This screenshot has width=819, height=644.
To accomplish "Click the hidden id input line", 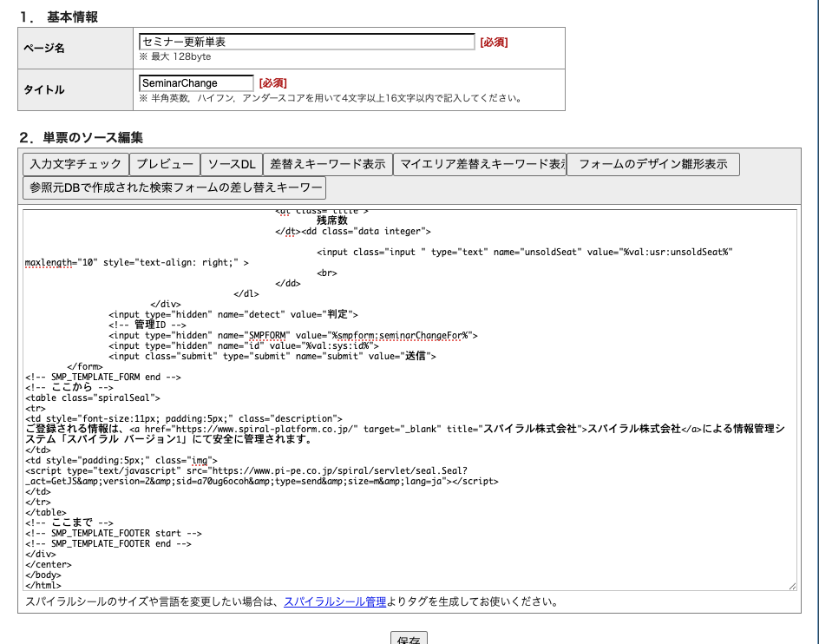I will [244, 346].
